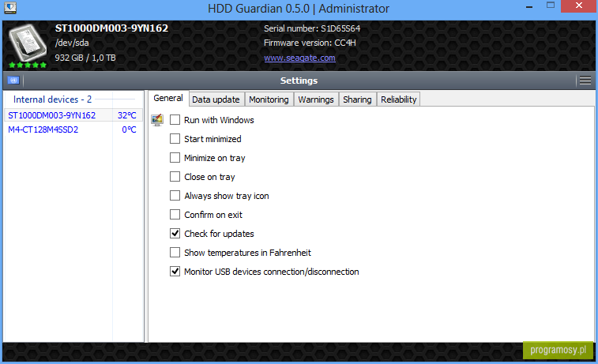Minimize the HDD Guardian window

[x=529, y=6]
